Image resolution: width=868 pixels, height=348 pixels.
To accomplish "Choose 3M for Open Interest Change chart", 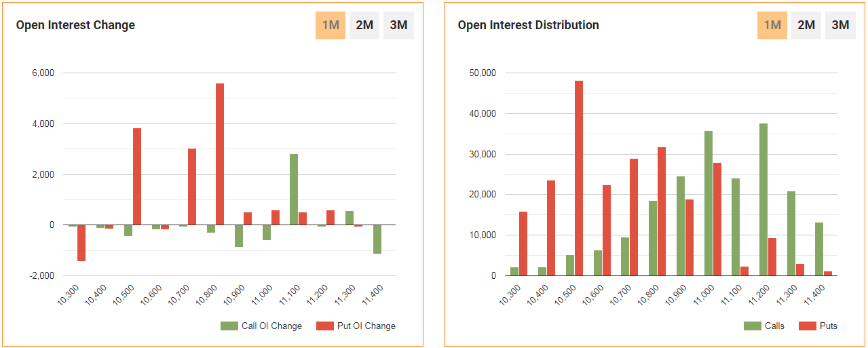I will click(398, 26).
